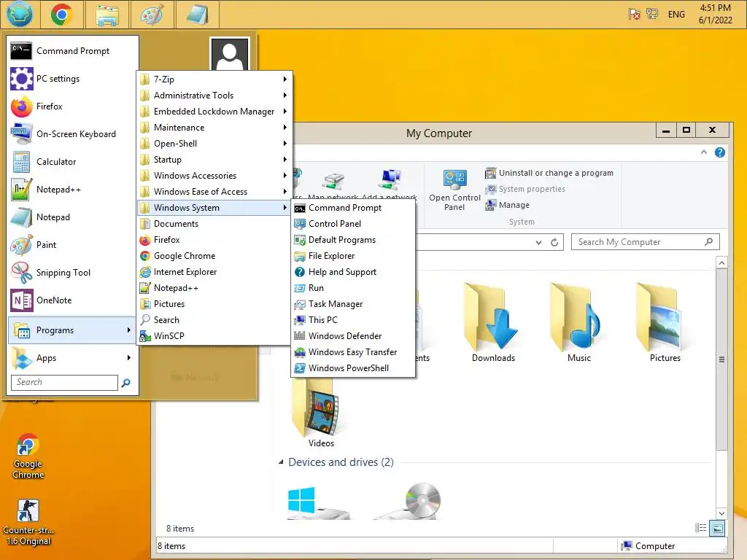
Task: Expand the Apps submenu
Action: (72, 357)
